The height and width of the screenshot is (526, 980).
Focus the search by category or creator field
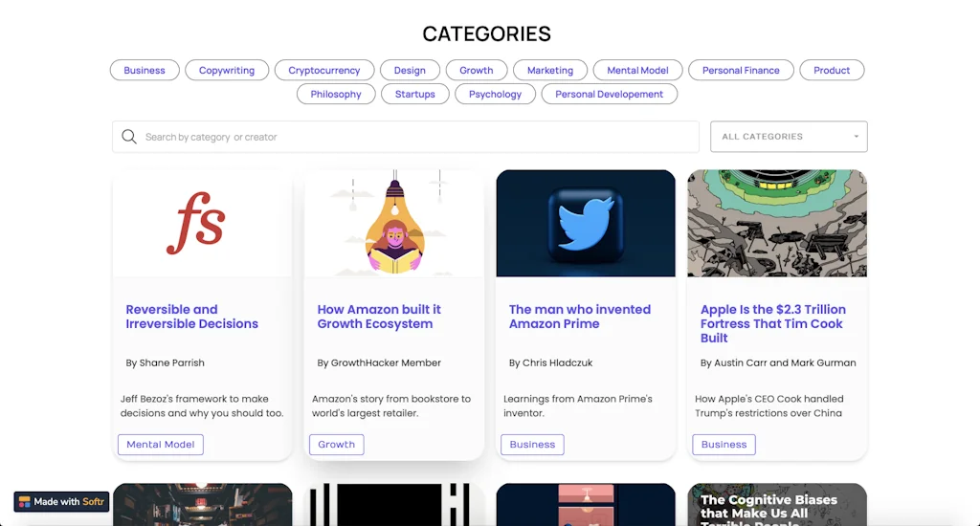click(406, 137)
